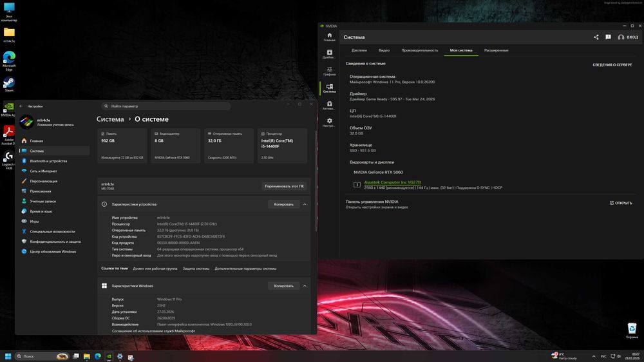Click the Найти параметр search field

click(x=166, y=106)
